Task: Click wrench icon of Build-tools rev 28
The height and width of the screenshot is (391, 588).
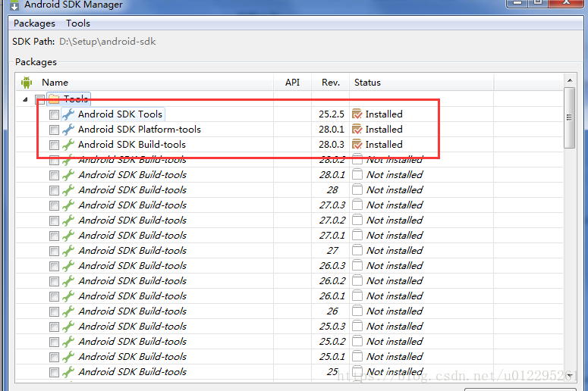Action: (68, 190)
